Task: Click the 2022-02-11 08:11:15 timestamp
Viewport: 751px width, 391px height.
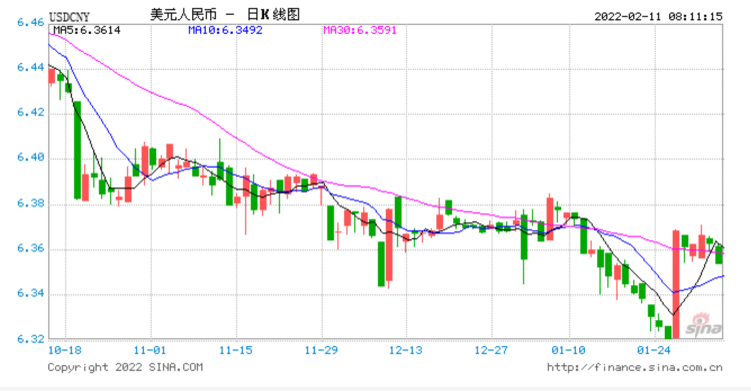Action: point(659,16)
